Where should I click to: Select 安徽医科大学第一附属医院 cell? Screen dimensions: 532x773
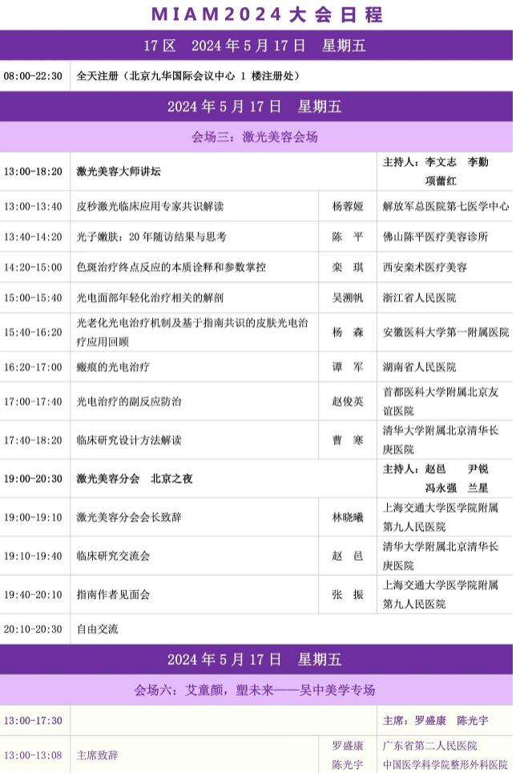click(x=445, y=332)
